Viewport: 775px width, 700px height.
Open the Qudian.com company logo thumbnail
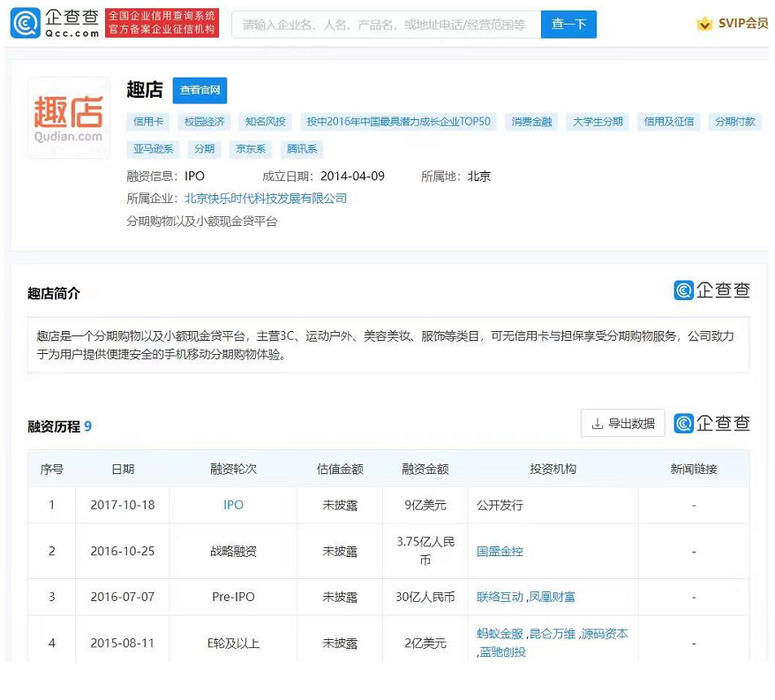tap(69, 117)
